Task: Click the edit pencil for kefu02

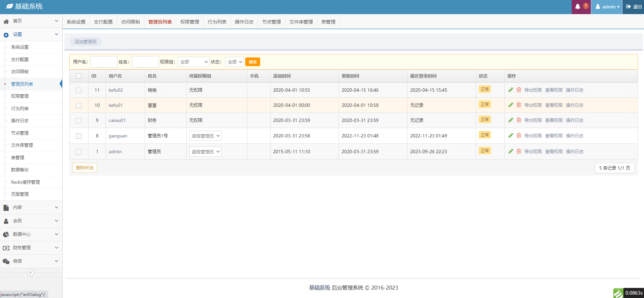Action: pyautogui.click(x=510, y=90)
